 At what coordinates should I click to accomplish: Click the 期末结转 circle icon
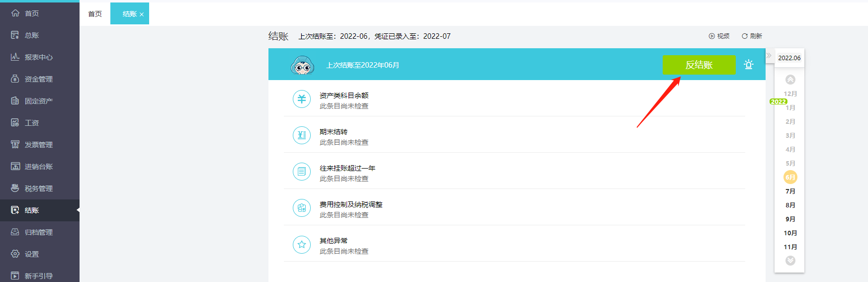pyautogui.click(x=302, y=135)
